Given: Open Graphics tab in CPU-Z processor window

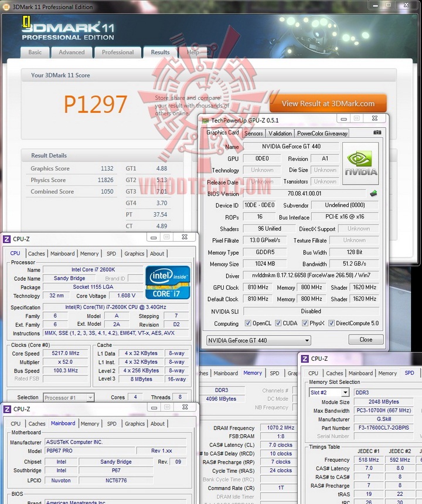Looking at the screenshot, I should 134,253.
